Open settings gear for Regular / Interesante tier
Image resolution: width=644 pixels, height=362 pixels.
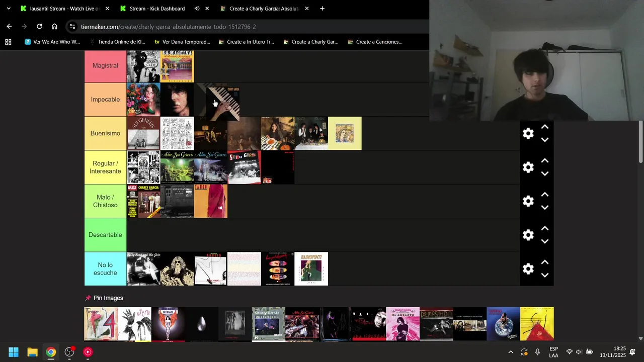528,167
